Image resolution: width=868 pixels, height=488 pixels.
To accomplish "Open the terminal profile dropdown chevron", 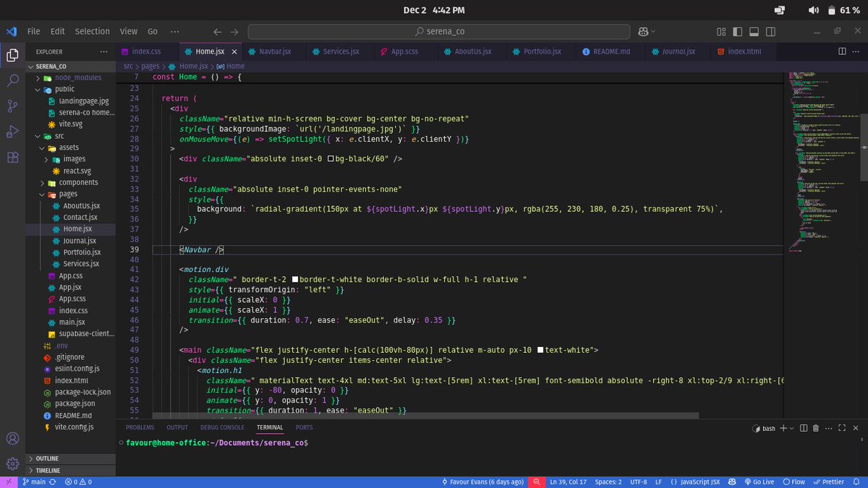I will (791, 428).
